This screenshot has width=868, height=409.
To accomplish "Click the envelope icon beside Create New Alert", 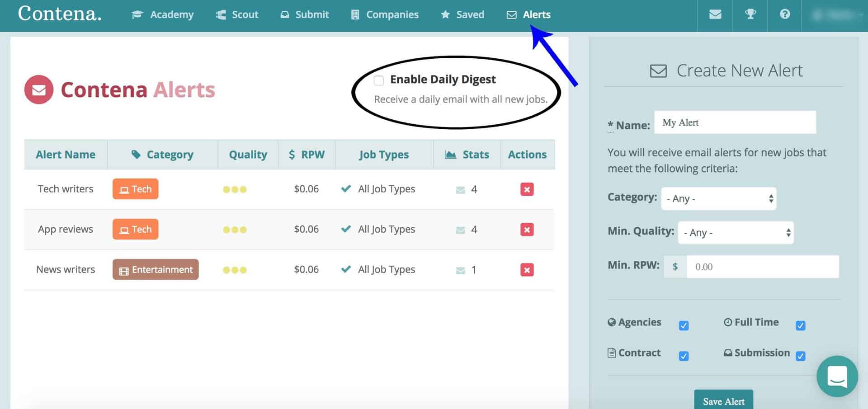I will tap(658, 71).
